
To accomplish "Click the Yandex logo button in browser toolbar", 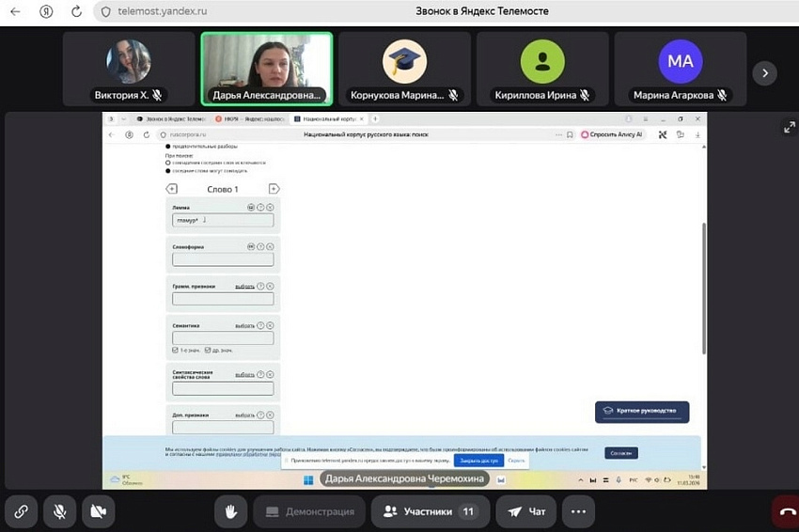I will click(46, 11).
